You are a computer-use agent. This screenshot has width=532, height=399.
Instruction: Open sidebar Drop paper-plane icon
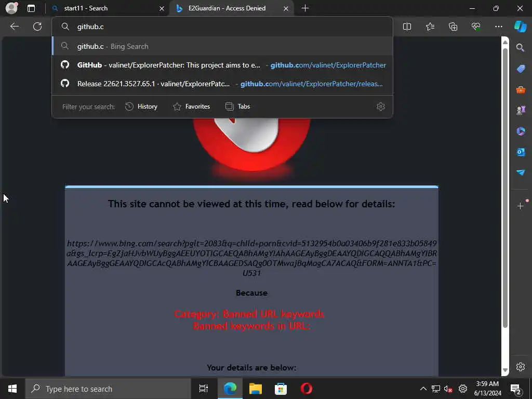coord(521,172)
